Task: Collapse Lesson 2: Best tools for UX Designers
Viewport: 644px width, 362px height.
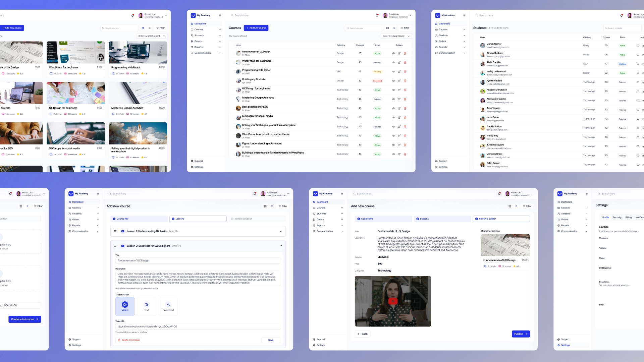Action: pos(281,246)
